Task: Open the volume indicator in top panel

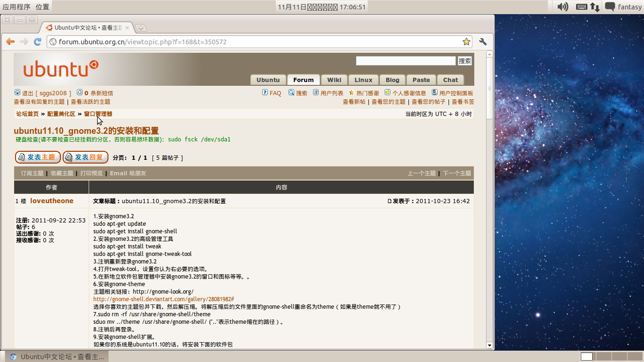Action: click(563, 7)
